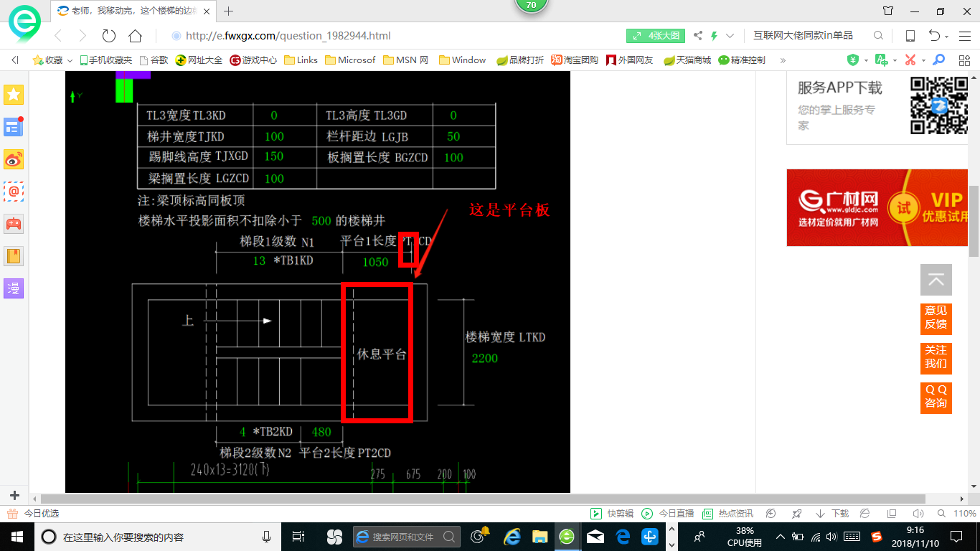Click the blue key password icon

tap(938, 60)
